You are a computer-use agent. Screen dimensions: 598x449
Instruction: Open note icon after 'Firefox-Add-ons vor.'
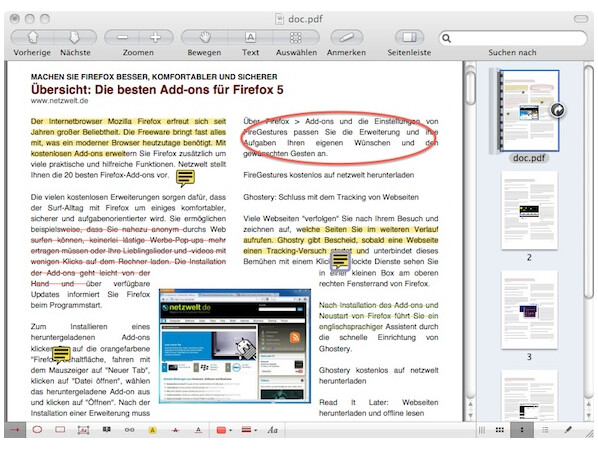click(x=185, y=178)
